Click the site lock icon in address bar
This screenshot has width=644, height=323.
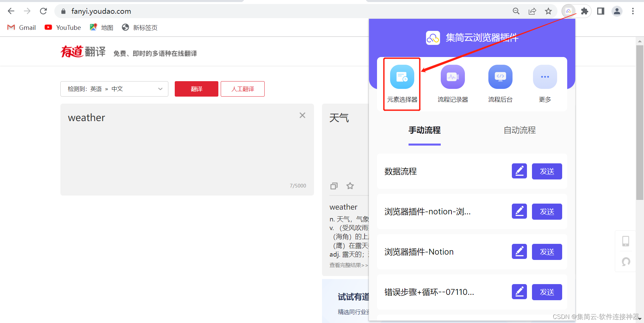[x=63, y=11]
